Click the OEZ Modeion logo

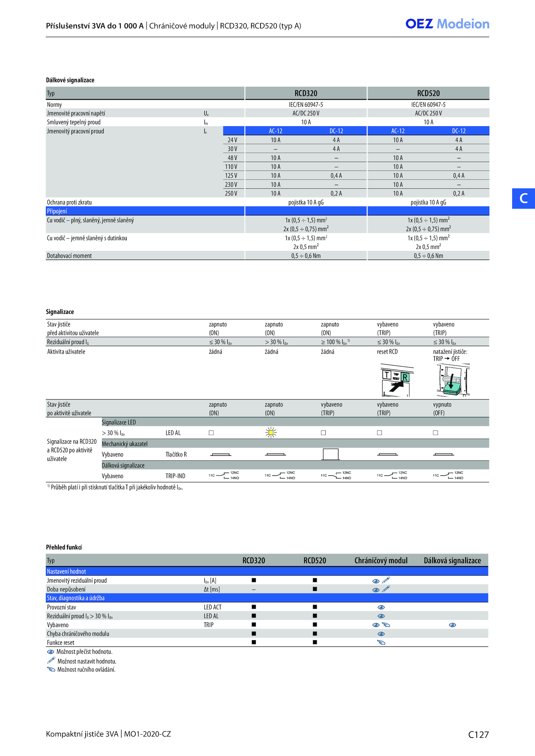click(447, 24)
